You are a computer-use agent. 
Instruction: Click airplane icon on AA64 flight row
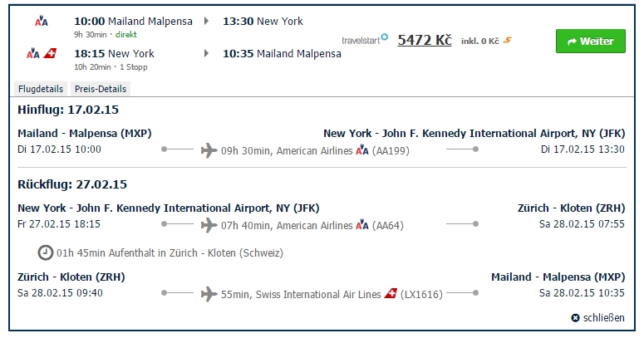tap(209, 225)
